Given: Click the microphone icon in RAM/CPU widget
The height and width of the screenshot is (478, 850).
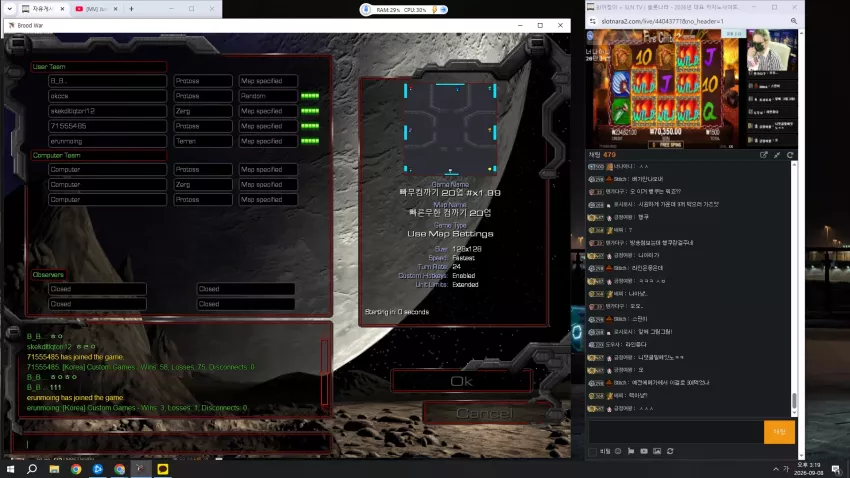Looking at the screenshot, I should pos(367,10).
